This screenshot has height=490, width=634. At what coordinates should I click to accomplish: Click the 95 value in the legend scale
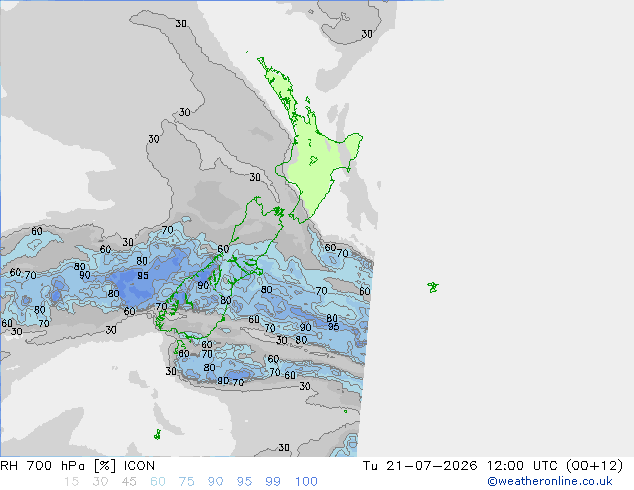[244, 482]
